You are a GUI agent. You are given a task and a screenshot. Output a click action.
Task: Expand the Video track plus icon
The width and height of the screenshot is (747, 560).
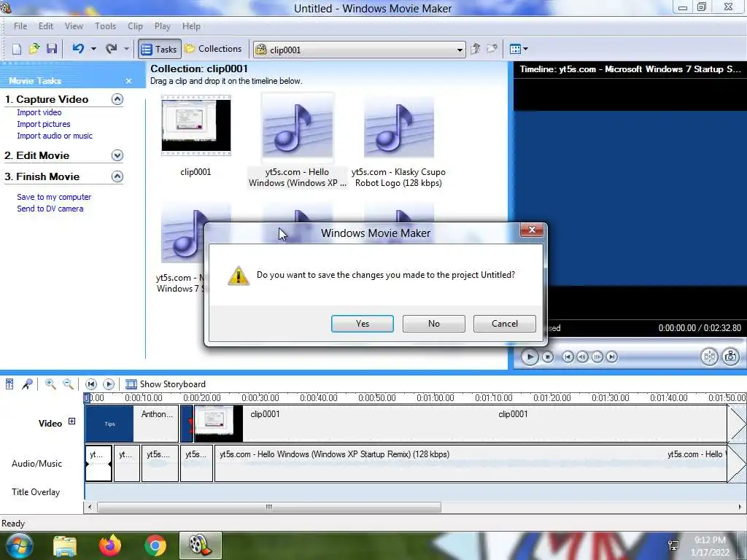[x=71, y=421]
